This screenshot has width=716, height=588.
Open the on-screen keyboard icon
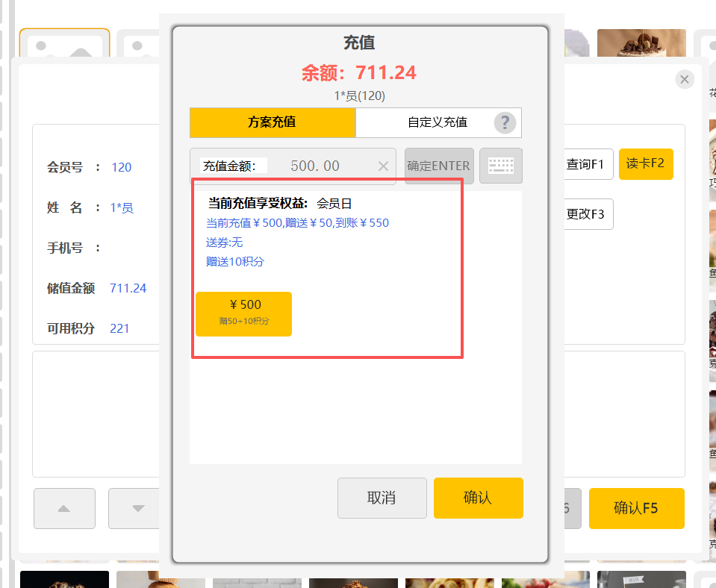pos(500,166)
